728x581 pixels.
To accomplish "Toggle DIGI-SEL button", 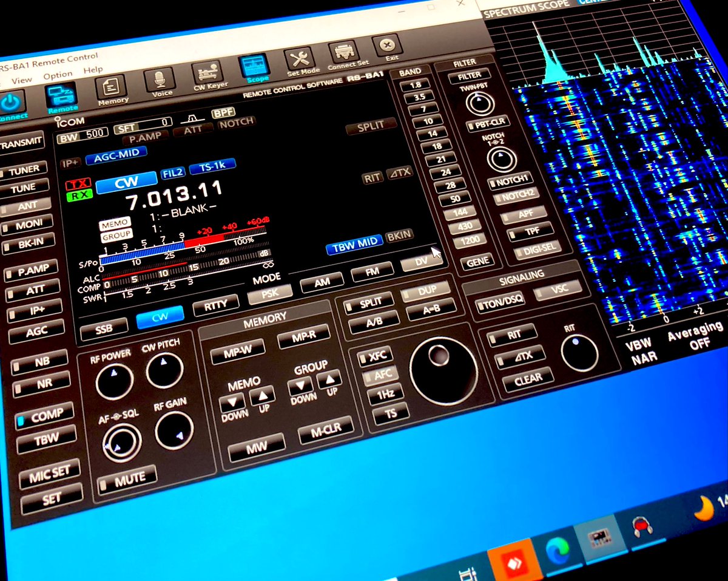I will coord(537,249).
